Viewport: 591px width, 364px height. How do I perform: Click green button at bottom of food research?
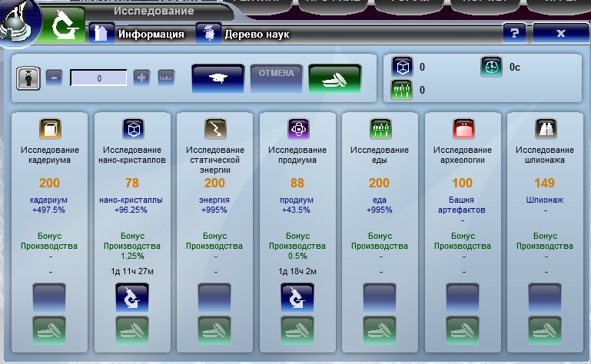pos(380,330)
